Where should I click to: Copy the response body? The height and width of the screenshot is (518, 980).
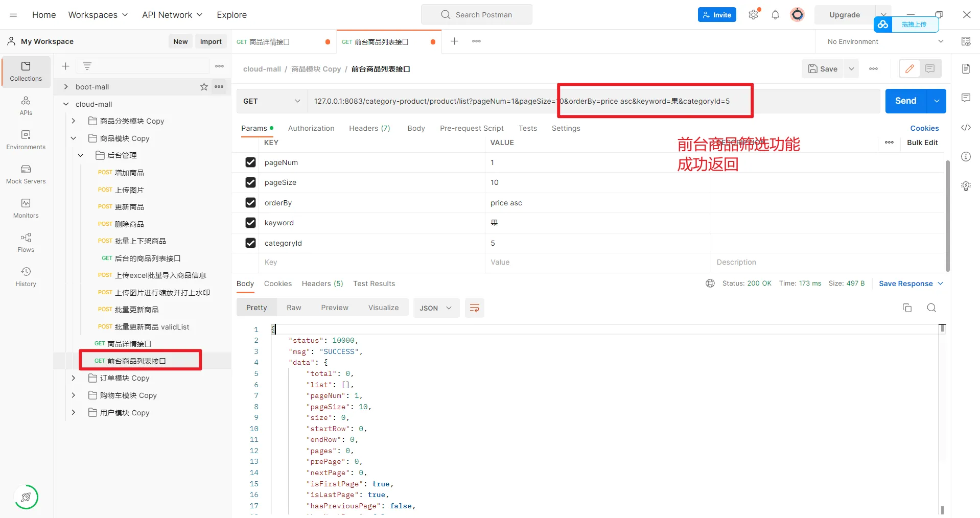pos(907,308)
